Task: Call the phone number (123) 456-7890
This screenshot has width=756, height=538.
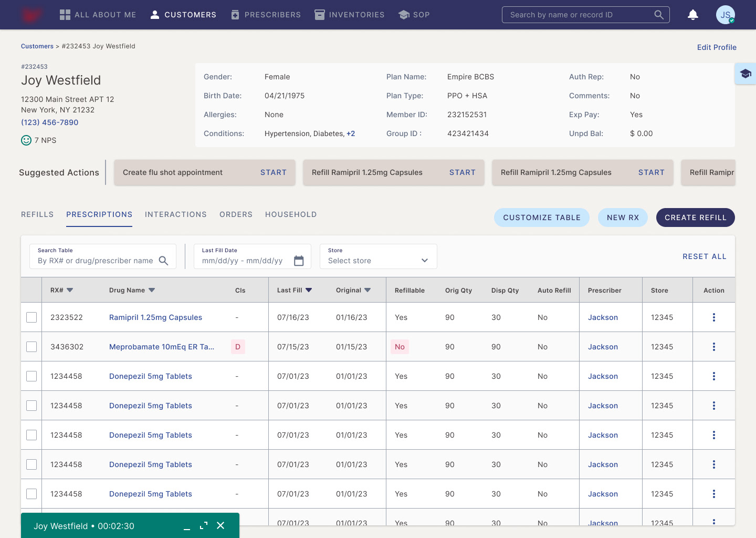Action: click(50, 122)
